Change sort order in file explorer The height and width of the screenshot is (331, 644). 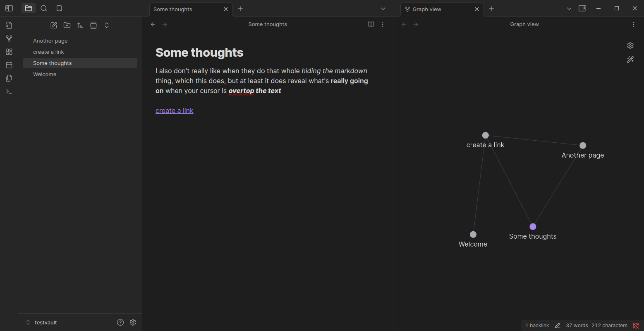click(80, 25)
